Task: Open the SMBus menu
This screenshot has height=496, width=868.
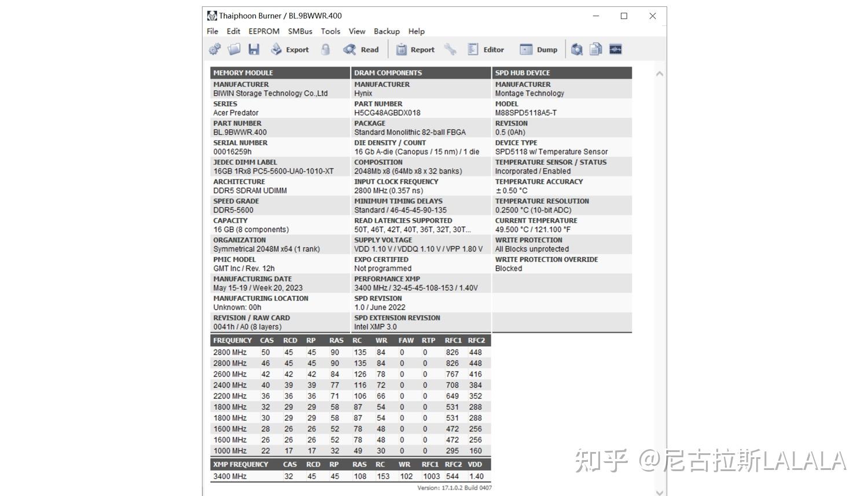Action: pyautogui.click(x=300, y=31)
